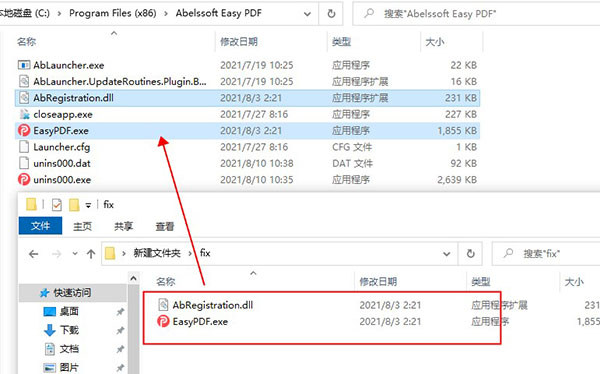Click the 搜索"fix" search box

[546, 253]
